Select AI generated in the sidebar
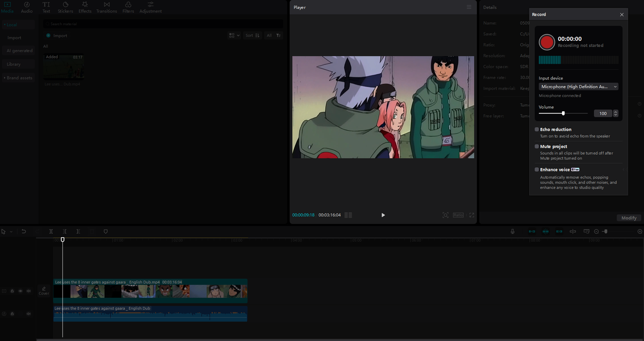The height and width of the screenshot is (341, 644). [19, 51]
